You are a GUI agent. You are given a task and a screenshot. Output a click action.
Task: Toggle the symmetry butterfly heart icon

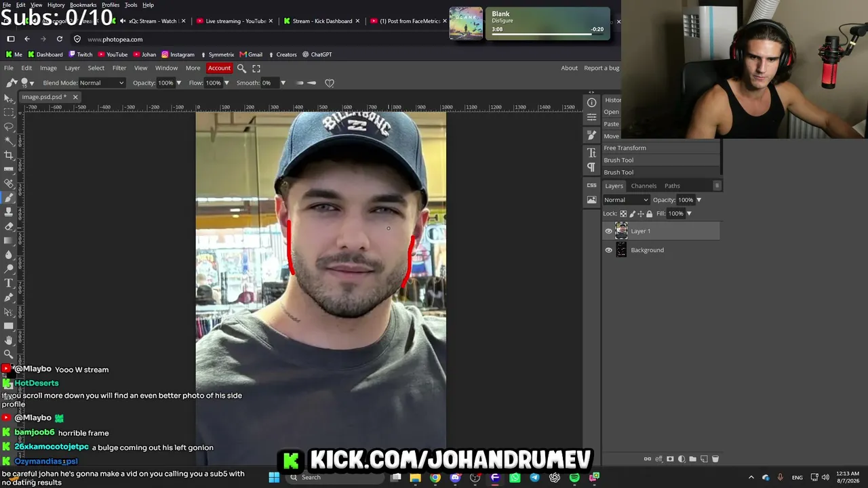coord(330,83)
